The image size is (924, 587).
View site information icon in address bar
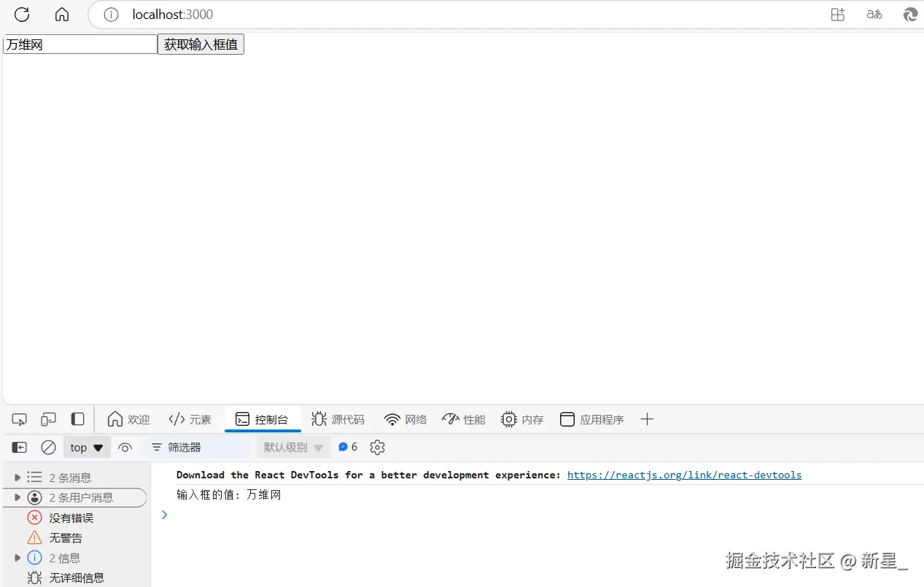click(x=111, y=15)
